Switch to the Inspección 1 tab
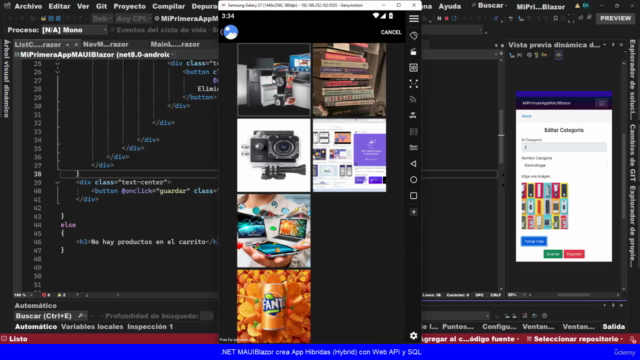The image size is (640, 360). pyautogui.click(x=150, y=327)
